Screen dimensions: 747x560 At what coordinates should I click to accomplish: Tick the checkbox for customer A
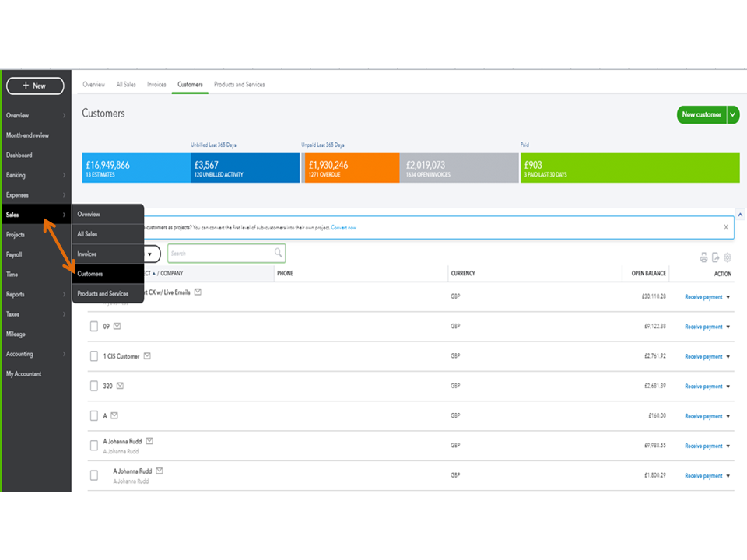(94, 415)
